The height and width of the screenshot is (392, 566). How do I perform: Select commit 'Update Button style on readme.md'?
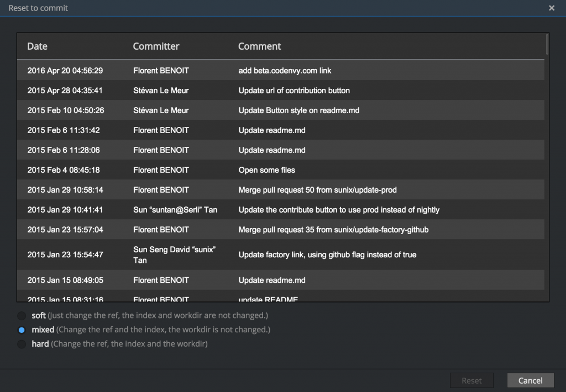298,110
